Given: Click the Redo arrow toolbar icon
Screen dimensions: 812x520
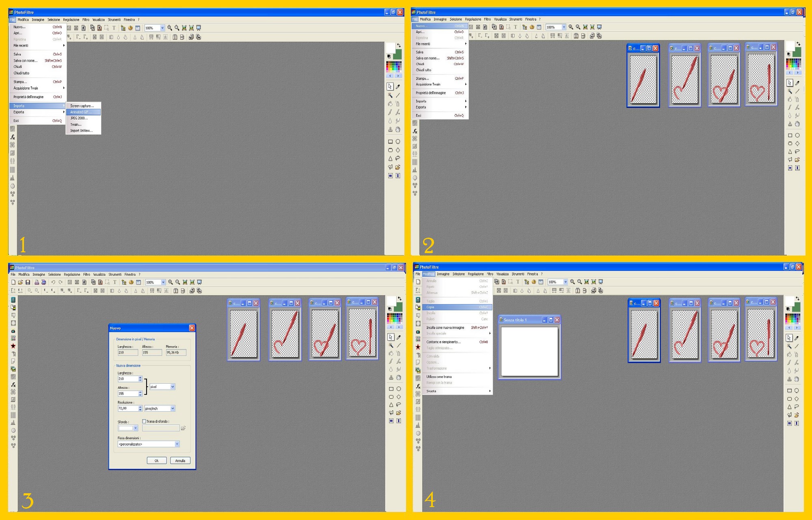Looking at the screenshot, I should point(60,282).
